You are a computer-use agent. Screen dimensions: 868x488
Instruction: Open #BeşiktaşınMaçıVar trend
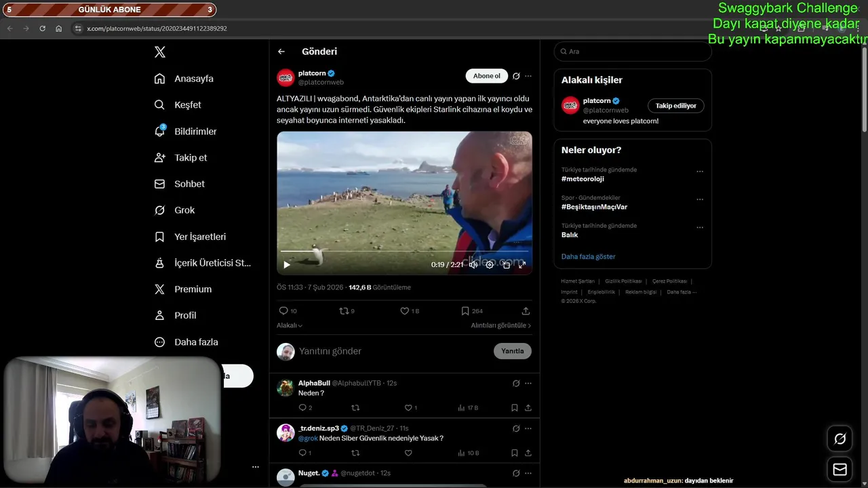point(595,207)
